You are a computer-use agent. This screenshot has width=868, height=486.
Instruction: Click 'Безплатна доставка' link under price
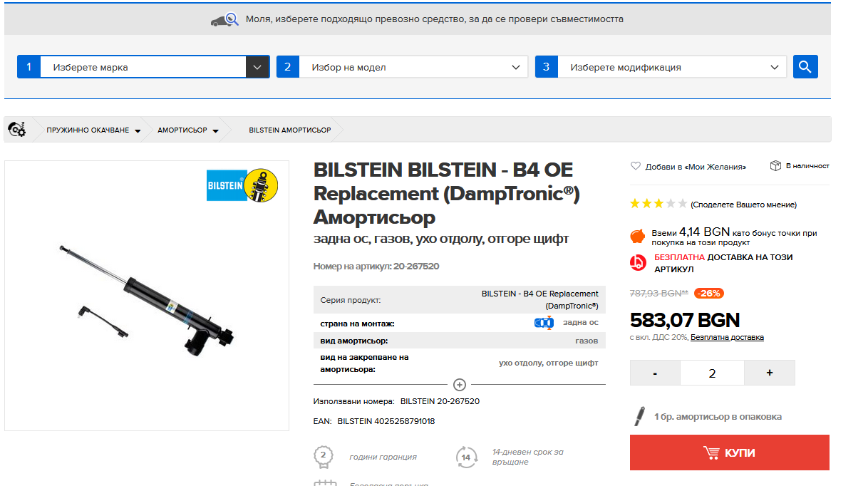[x=727, y=337]
